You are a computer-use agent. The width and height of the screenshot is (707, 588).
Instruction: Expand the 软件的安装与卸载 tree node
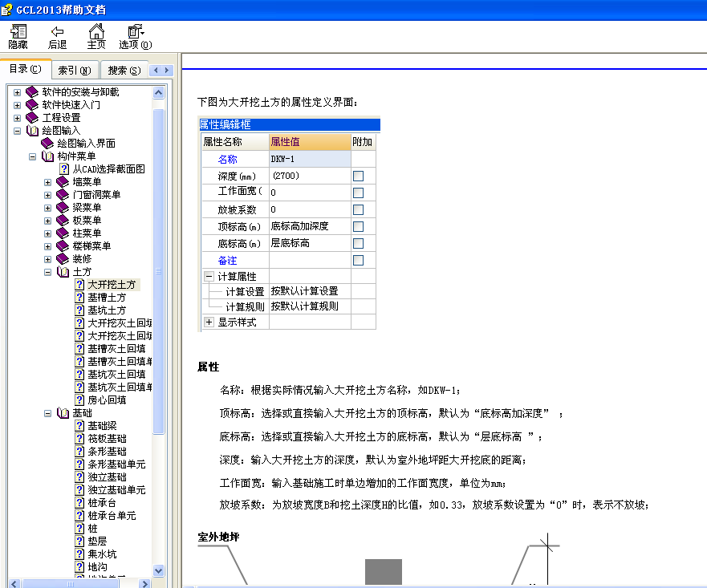(x=17, y=92)
